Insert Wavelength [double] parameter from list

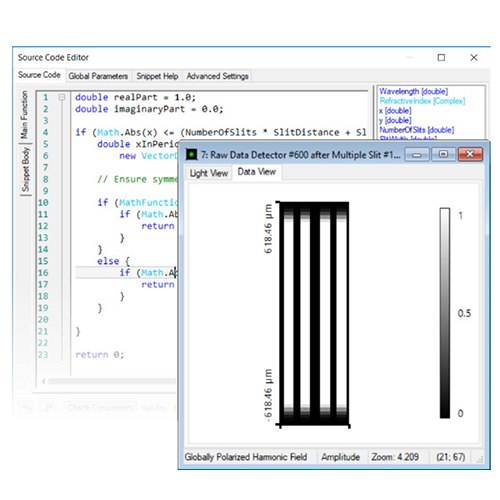tap(413, 91)
